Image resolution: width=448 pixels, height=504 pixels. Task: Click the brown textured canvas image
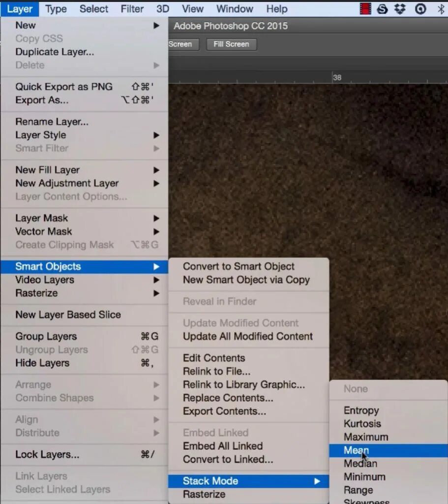click(308, 170)
